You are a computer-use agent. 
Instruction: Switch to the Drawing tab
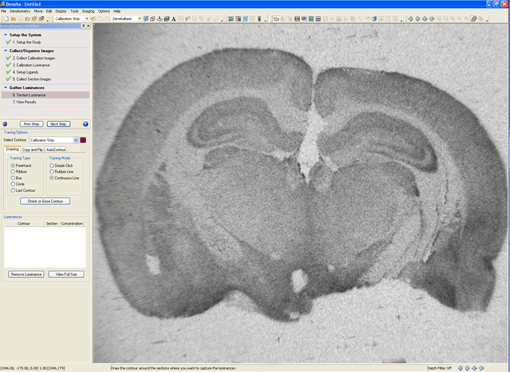(12, 149)
